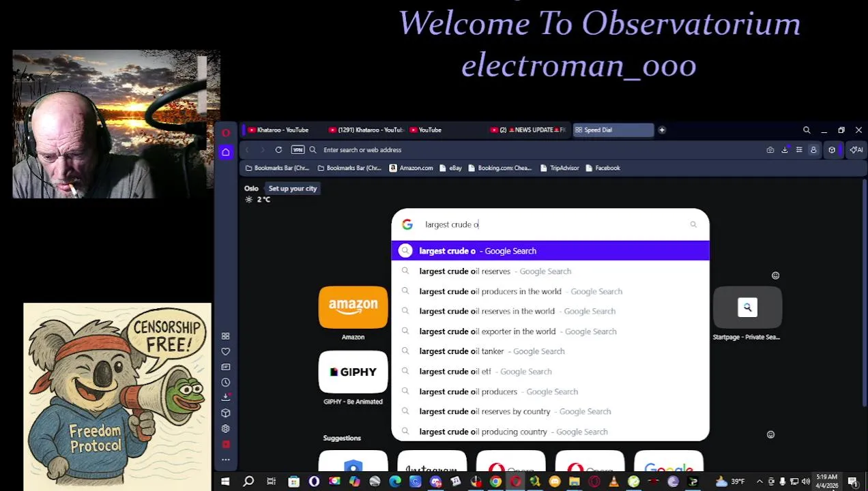868x491 pixels.
Task: Open the Settings gear icon in the sidebar
Action: pyautogui.click(x=226, y=429)
